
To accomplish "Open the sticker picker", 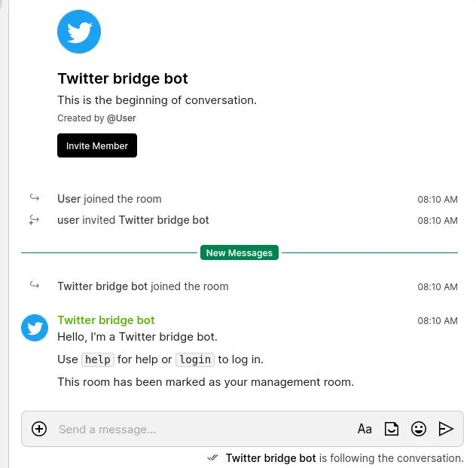I will (392, 429).
